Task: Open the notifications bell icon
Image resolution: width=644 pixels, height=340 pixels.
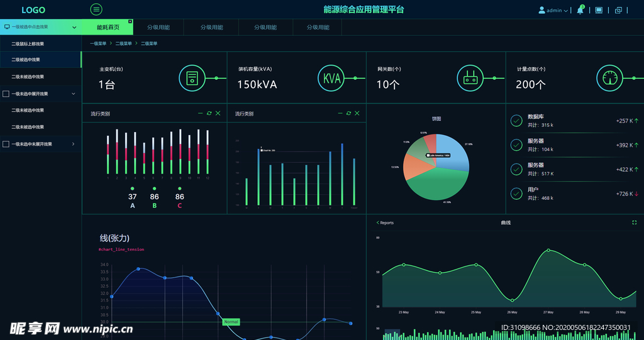Action: (x=580, y=10)
